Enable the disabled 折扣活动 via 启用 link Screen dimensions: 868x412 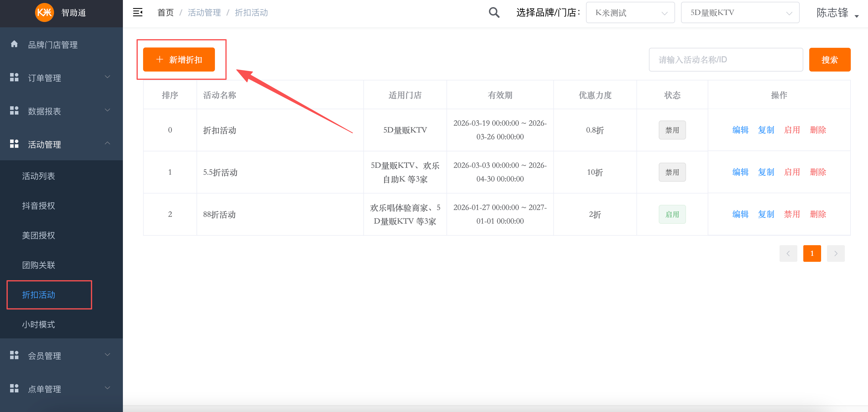(792, 130)
